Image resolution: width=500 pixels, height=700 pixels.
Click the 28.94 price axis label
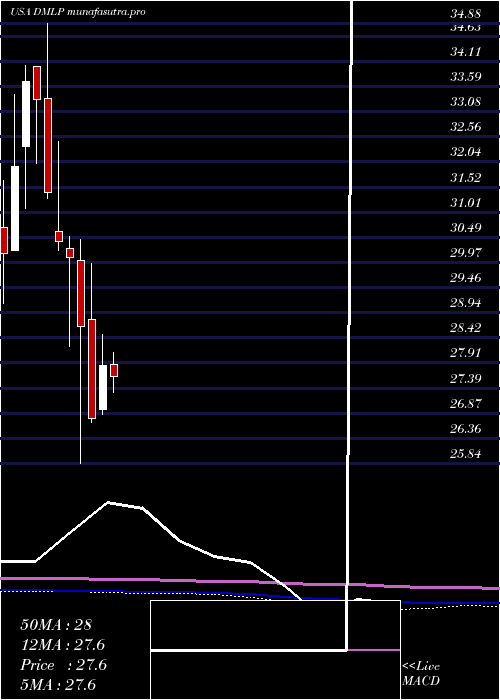(x=466, y=303)
